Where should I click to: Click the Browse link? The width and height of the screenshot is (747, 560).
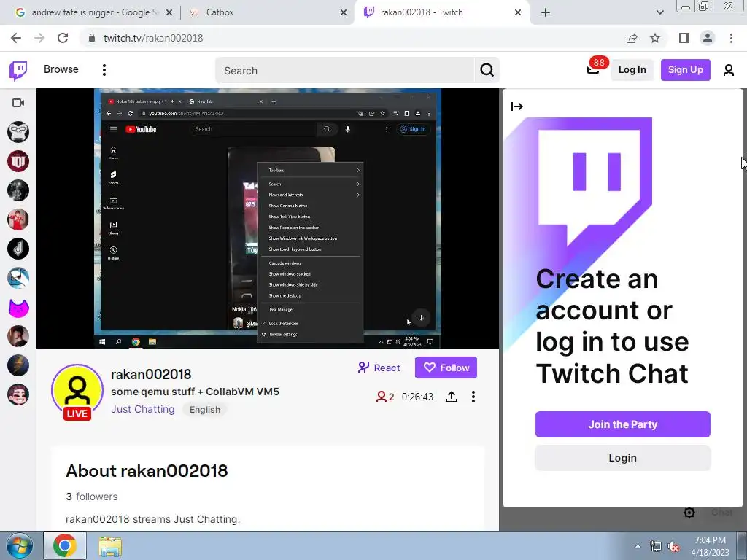point(61,69)
